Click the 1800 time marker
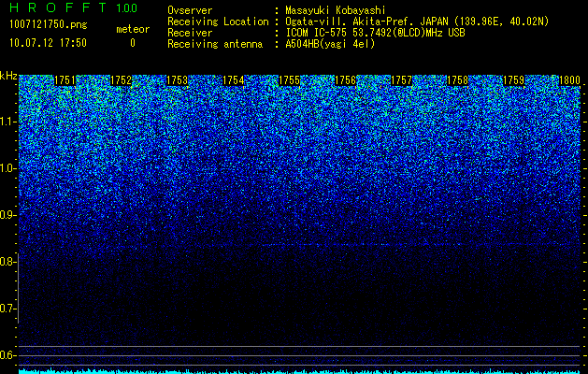 570,80
